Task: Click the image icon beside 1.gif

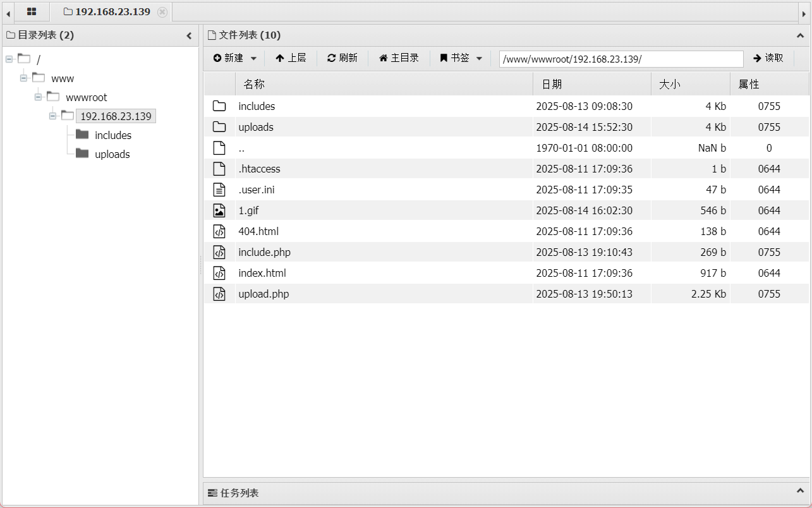Action: tap(219, 210)
